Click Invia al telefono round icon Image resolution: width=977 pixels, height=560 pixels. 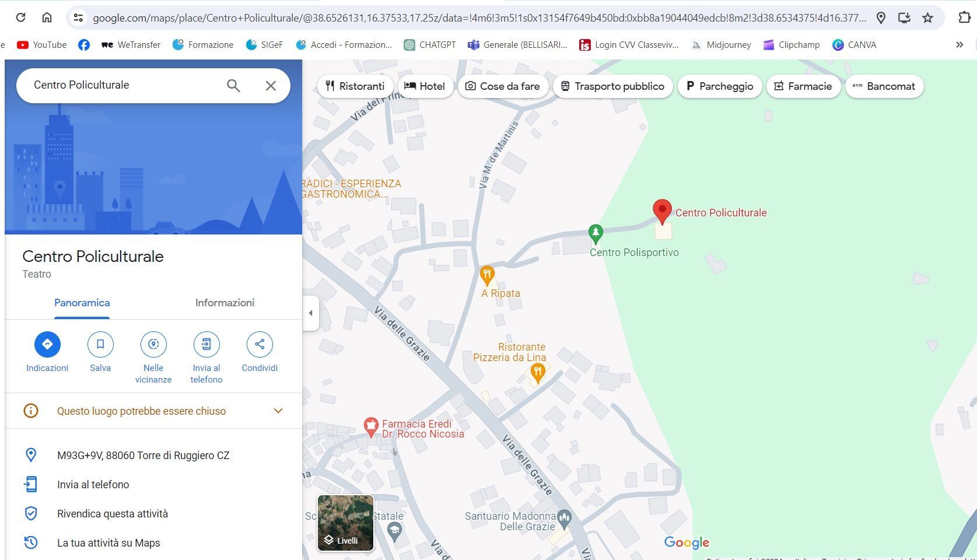(206, 344)
